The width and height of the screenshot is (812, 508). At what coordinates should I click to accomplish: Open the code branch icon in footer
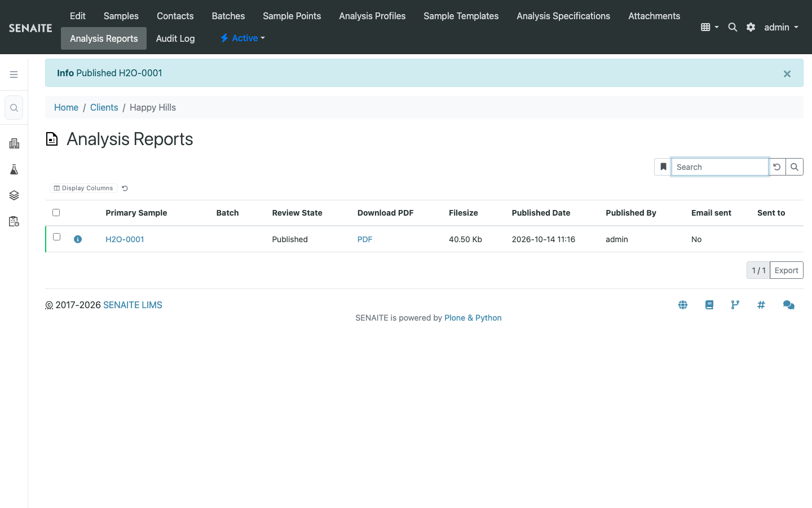[735, 305]
